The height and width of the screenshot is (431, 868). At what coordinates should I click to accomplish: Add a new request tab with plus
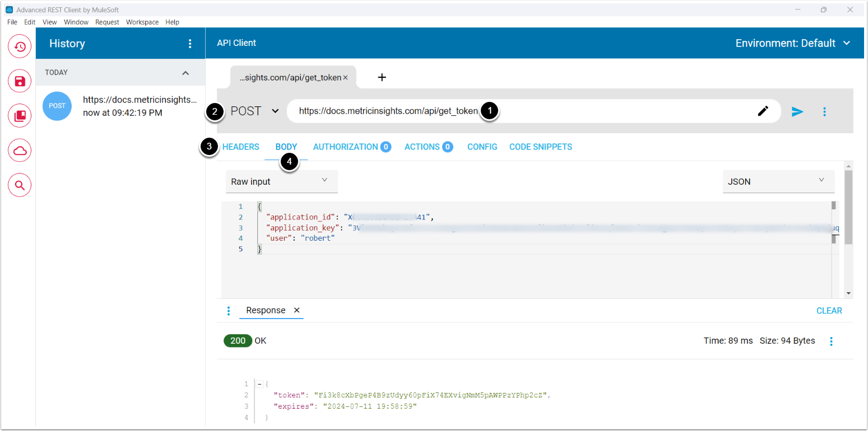[382, 77]
